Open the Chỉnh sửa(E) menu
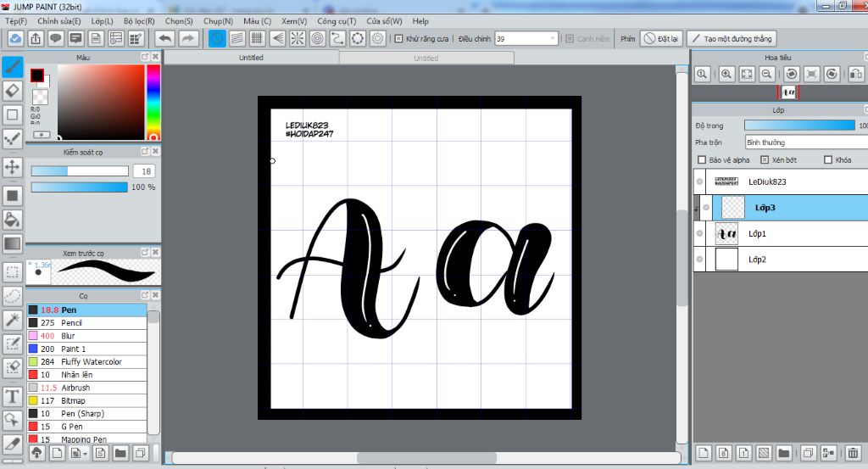 tap(59, 21)
